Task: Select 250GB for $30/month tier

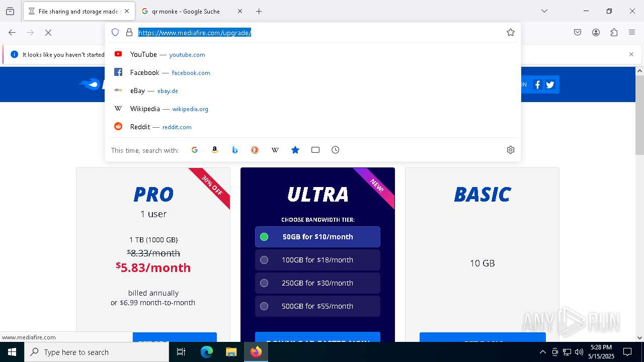Action: (x=317, y=283)
